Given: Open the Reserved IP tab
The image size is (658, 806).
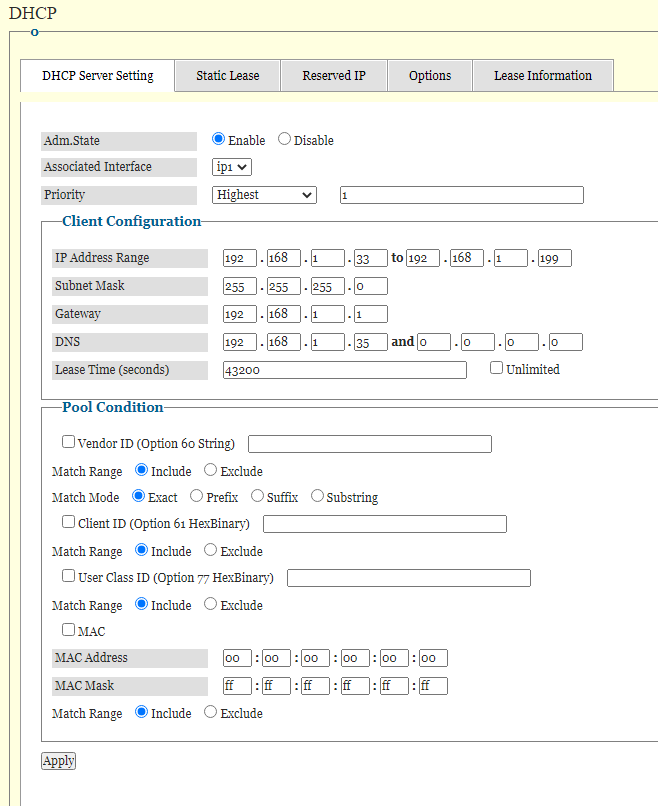Looking at the screenshot, I should (334, 76).
